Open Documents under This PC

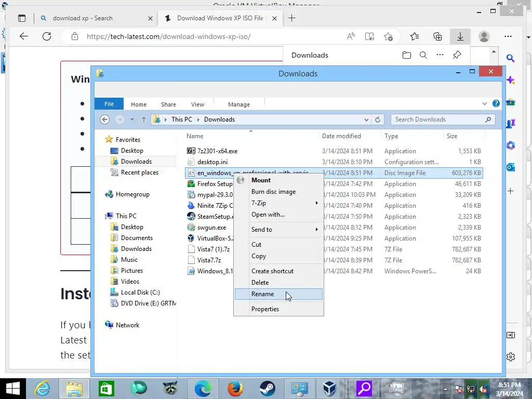click(x=137, y=238)
